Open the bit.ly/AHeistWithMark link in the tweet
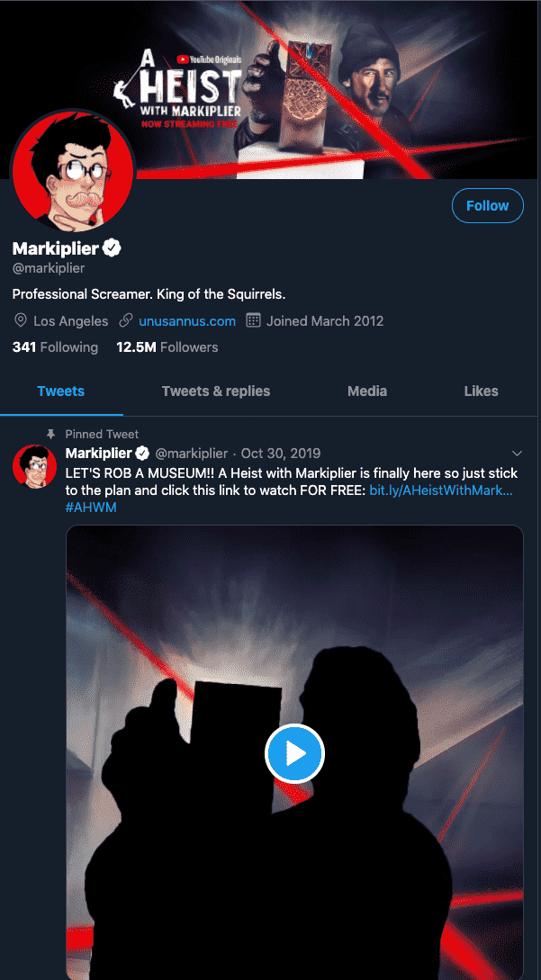Viewport: 541px width, 980px height. [441, 490]
